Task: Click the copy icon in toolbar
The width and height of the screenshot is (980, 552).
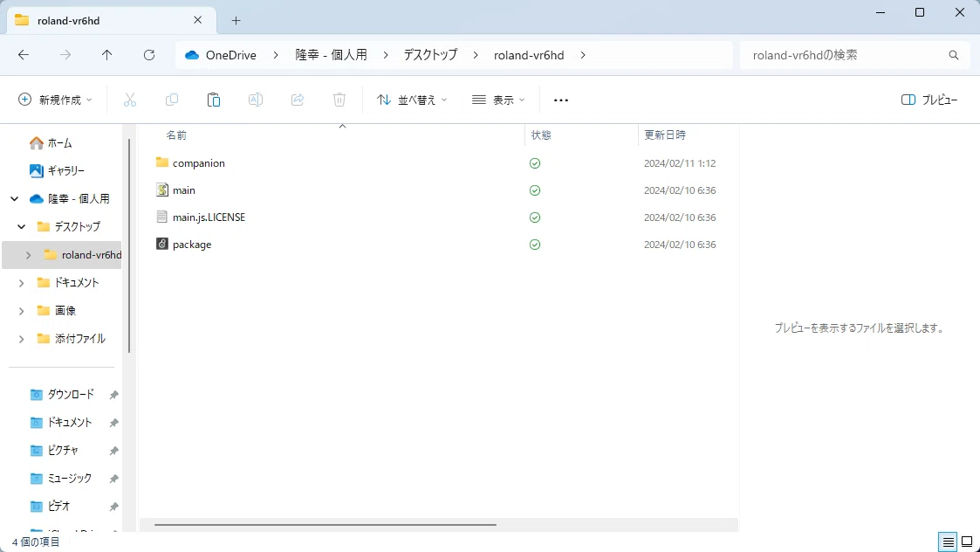Action: tap(171, 100)
